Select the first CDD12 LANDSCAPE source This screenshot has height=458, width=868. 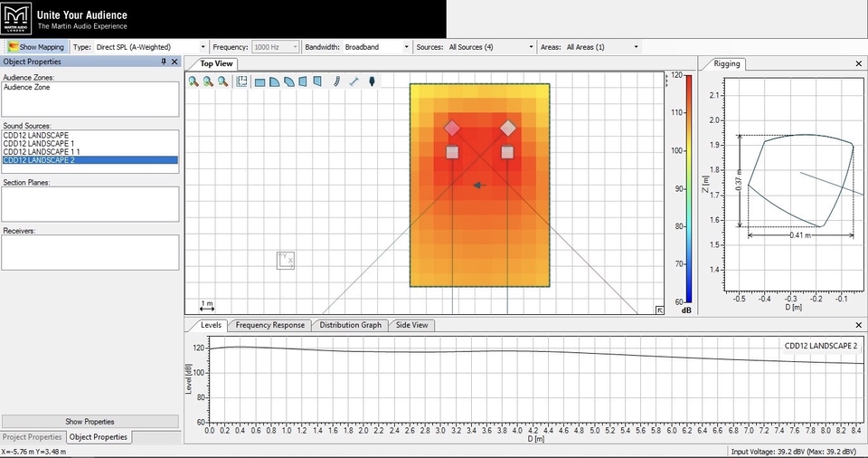(90, 135)
